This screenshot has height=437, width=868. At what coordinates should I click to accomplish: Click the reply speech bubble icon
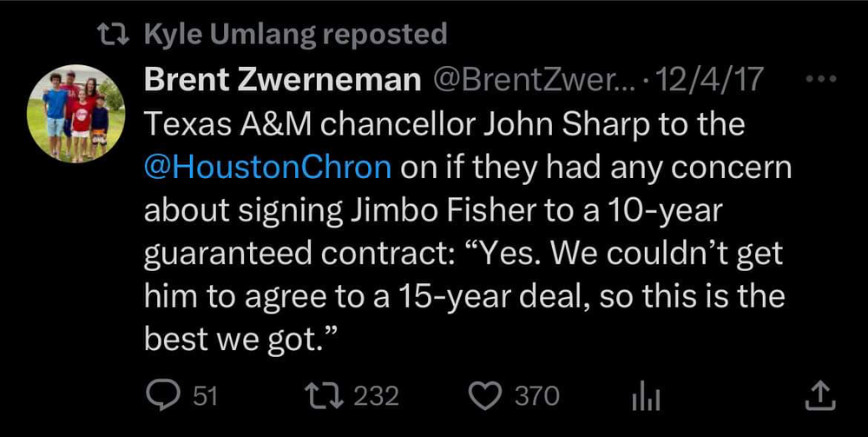pyautogui.click(x=160, y=395)
